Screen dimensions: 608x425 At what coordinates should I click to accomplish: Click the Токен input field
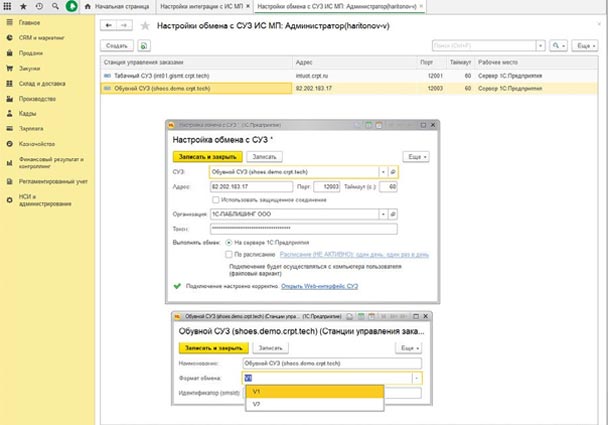tap(304, 229)
